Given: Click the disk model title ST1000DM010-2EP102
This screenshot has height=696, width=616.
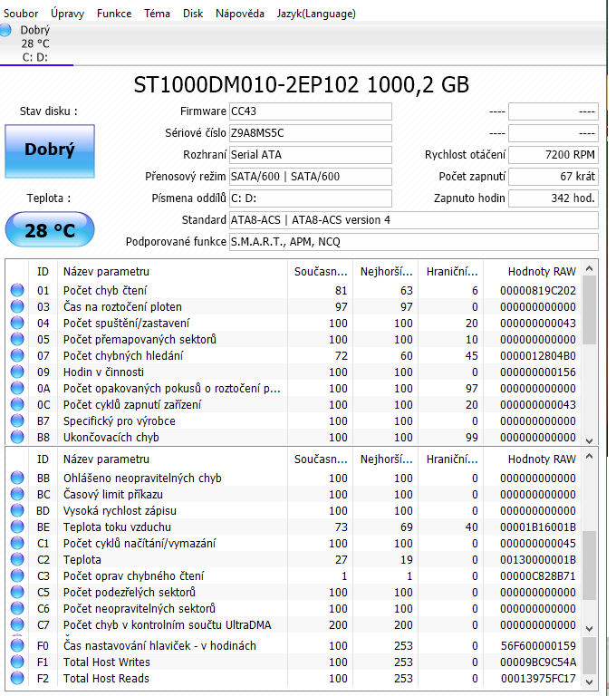Looking at the screenshot, I should 246,85.
